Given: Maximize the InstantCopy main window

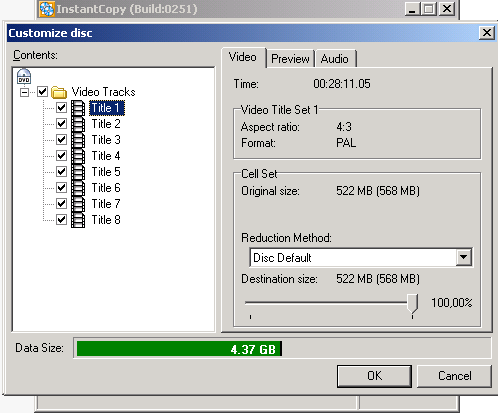Looking at the screenshot, I should click(429, 9).
